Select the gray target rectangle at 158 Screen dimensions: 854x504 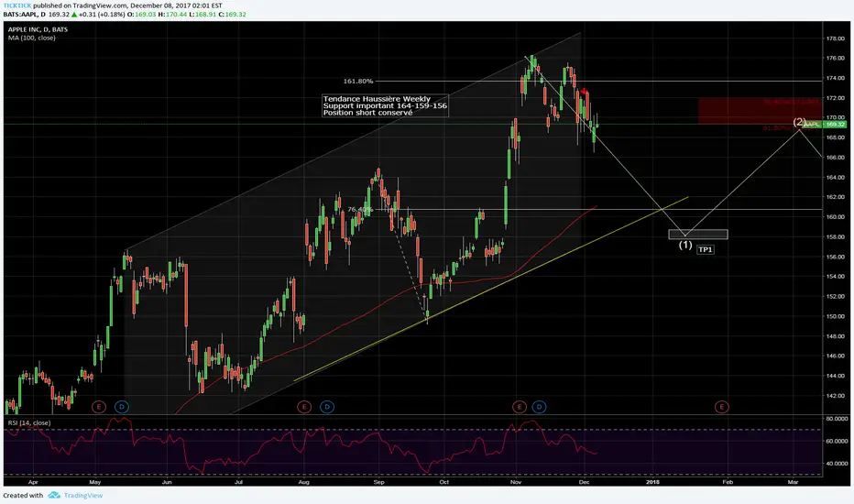tap(698, 235)
